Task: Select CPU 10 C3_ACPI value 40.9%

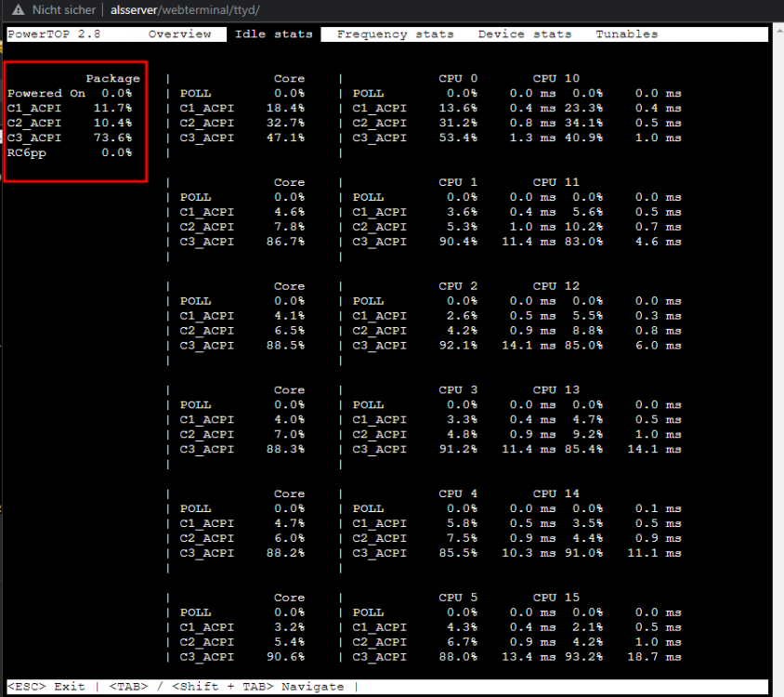Action: coord(583,138)
